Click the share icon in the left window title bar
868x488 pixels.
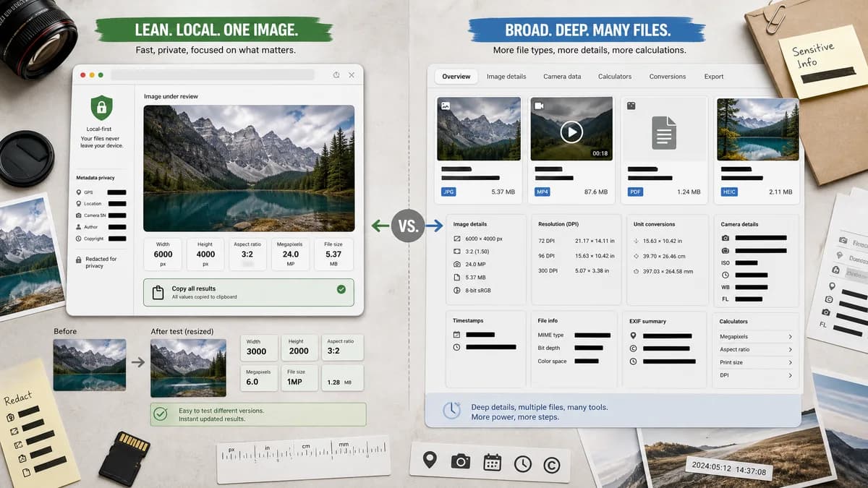click(336, 75)
